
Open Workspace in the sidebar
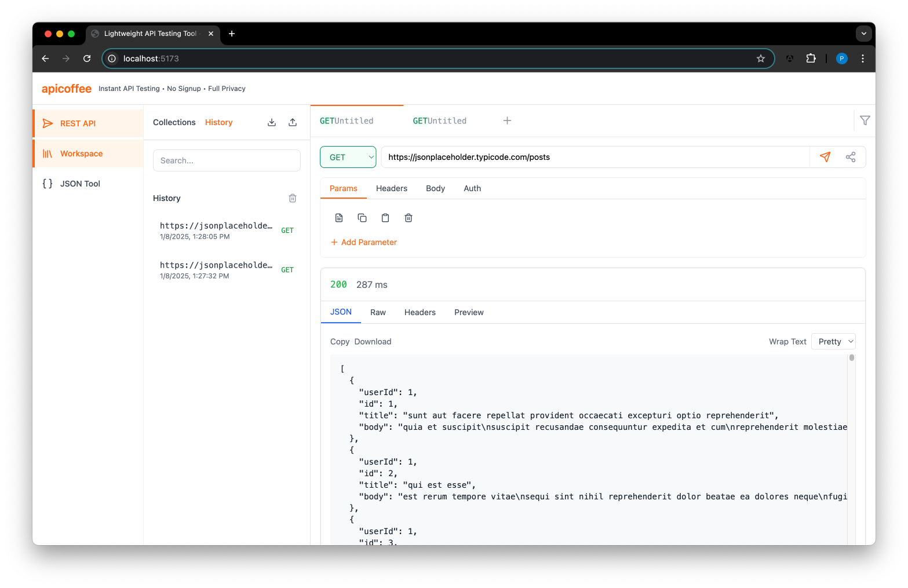[x=88, y=154]
